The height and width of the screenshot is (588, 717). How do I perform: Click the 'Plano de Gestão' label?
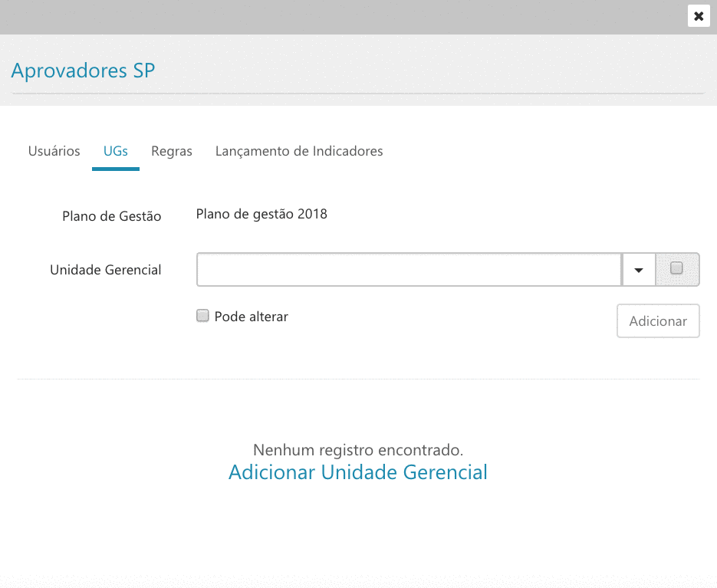(111, 216)
